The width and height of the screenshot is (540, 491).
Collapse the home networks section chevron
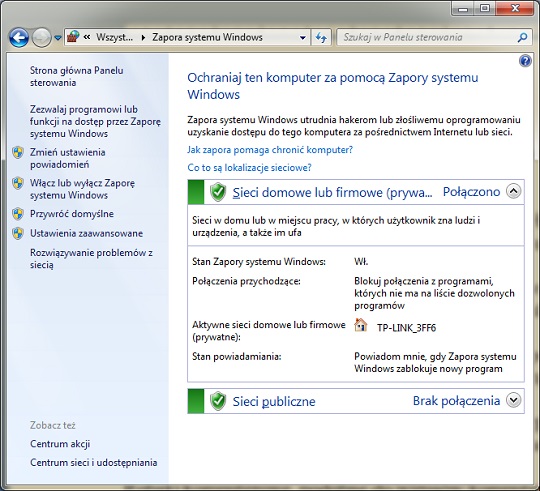pyautogui.click(x=513, y=191)
